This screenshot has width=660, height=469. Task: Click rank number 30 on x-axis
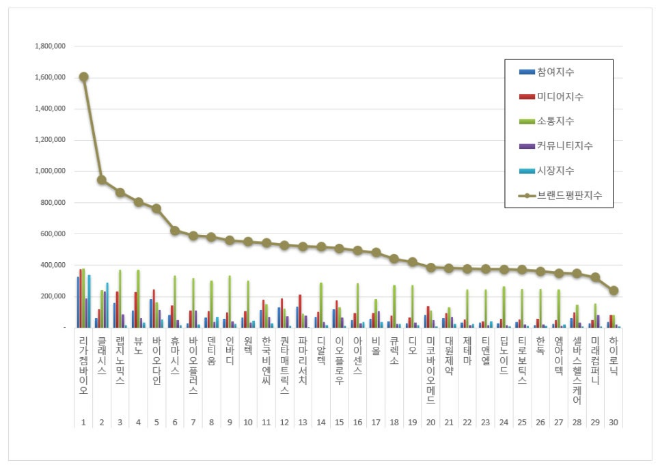click(x=613, y=422)
